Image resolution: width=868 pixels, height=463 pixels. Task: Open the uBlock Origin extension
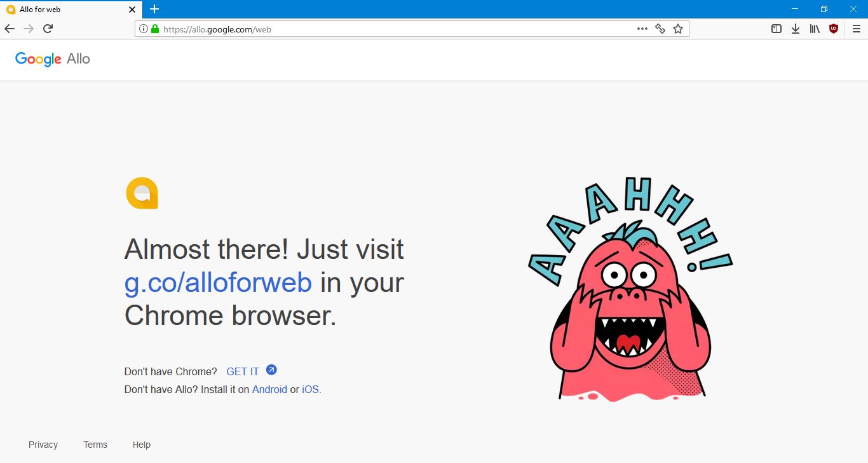833,28
